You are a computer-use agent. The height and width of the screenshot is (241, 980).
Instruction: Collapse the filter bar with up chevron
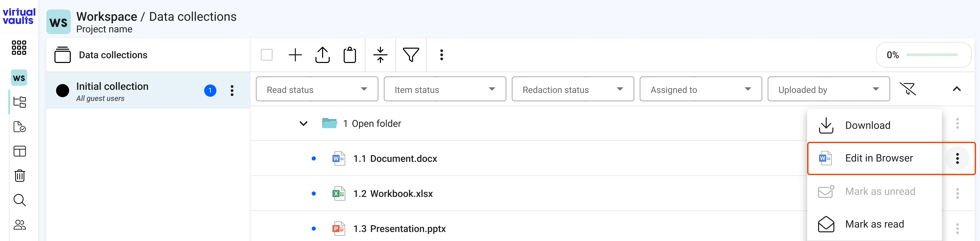(x=957, y=89)
